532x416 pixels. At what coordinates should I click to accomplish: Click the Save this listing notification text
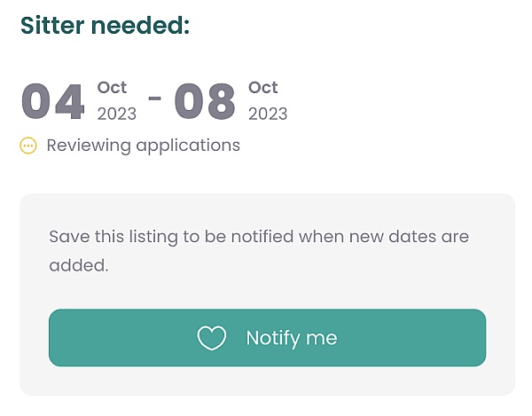coord(259,251)
